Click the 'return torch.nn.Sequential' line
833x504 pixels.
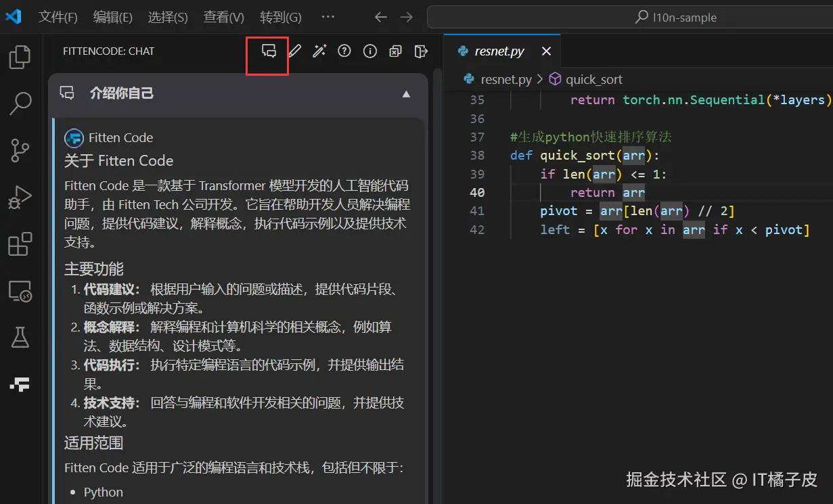tap(702, 100)
